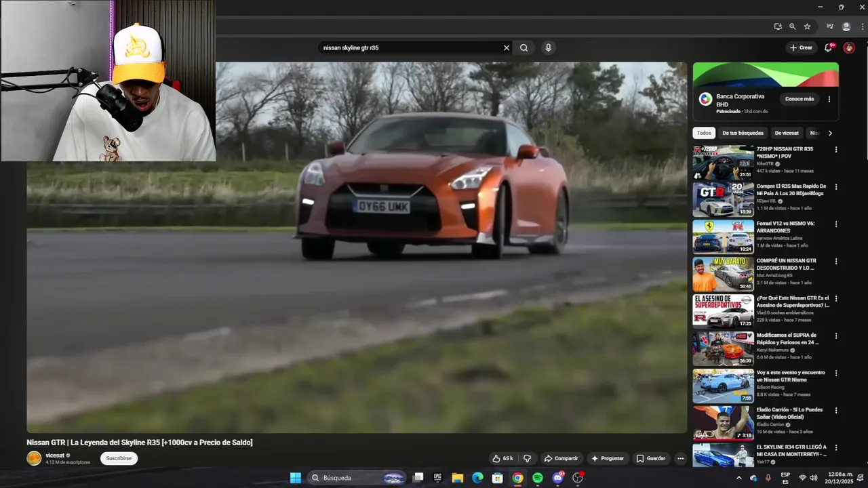Click the Crear button
The height and width of the screenshot is (488, 868).
[801, 47]
